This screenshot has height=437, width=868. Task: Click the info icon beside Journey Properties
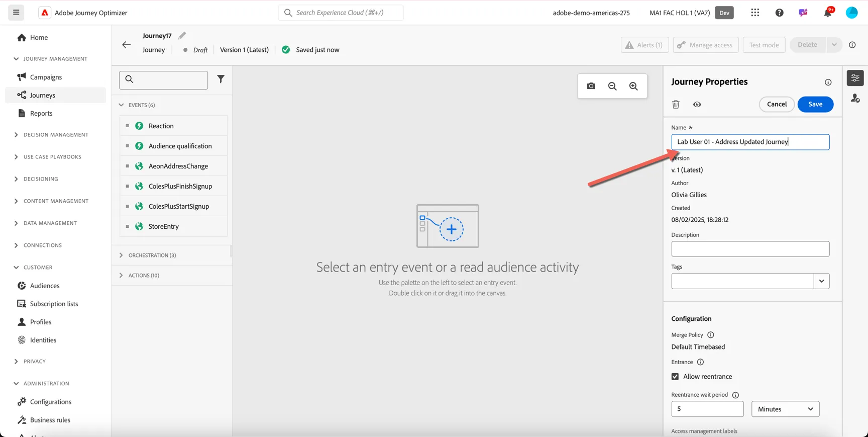click(828, 82)
